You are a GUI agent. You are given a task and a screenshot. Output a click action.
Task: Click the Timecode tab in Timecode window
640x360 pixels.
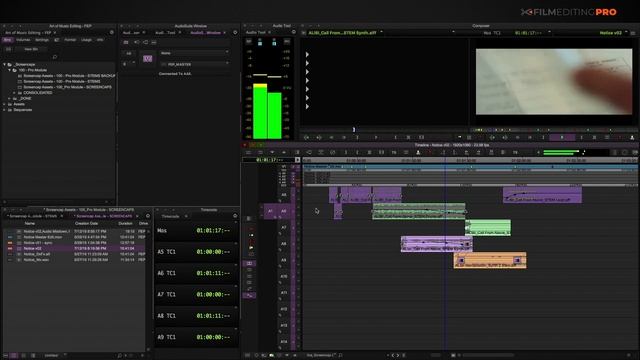click(x=170, y=216)
